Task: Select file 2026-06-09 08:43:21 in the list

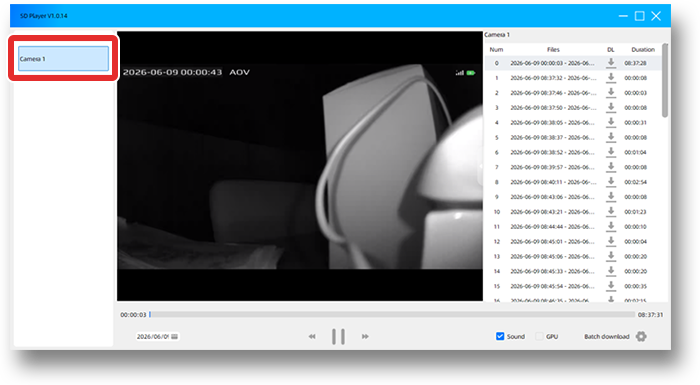Action: point(552,212)
